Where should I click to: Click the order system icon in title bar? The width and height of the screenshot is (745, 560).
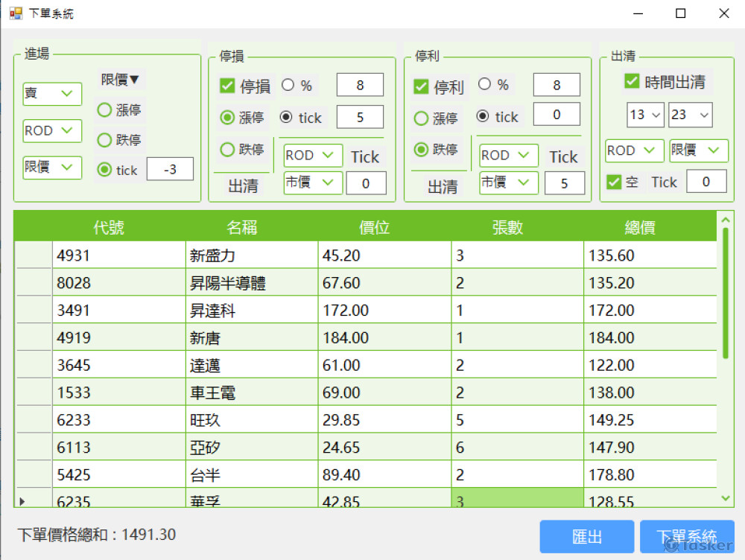[15, 13]
